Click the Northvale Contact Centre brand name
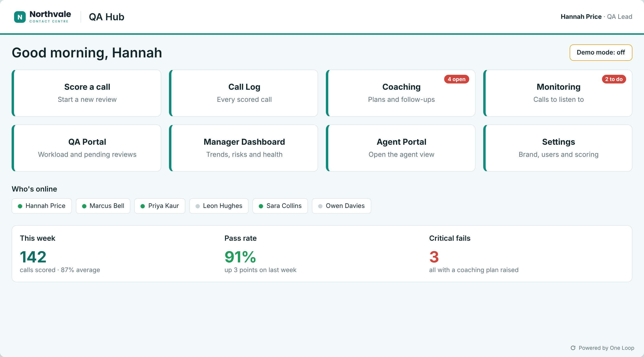644x357 pixels. [50, 17]
